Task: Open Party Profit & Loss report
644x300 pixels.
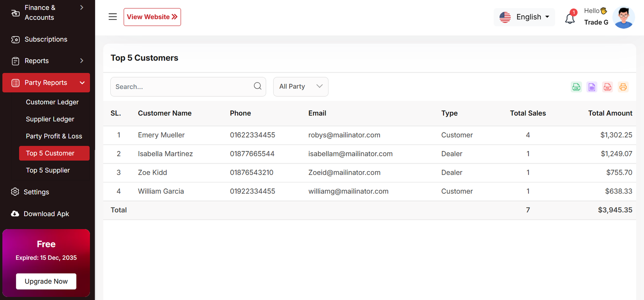Action: 54,136
